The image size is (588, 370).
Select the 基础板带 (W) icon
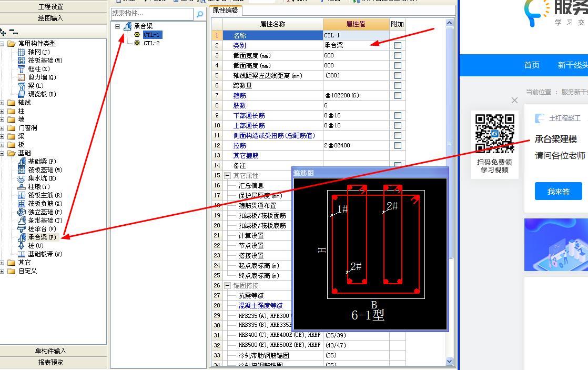pos(22,254)
